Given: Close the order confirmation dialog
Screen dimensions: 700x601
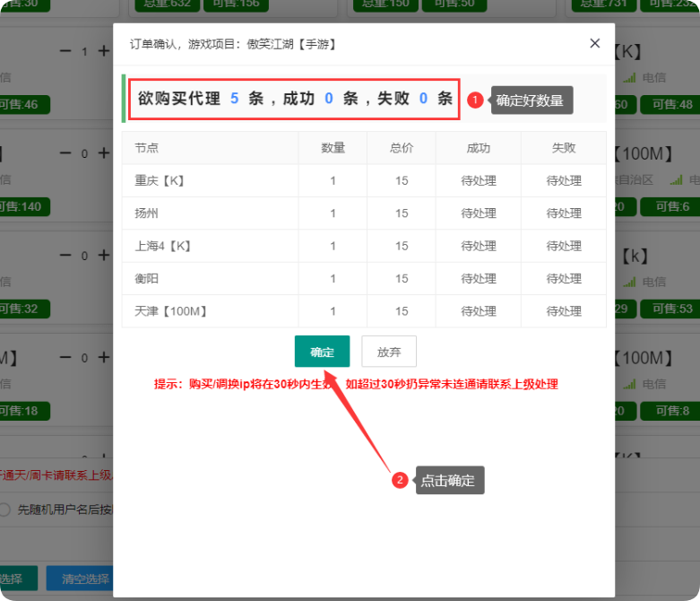Looking at the screenshot, I should point(594,43).
